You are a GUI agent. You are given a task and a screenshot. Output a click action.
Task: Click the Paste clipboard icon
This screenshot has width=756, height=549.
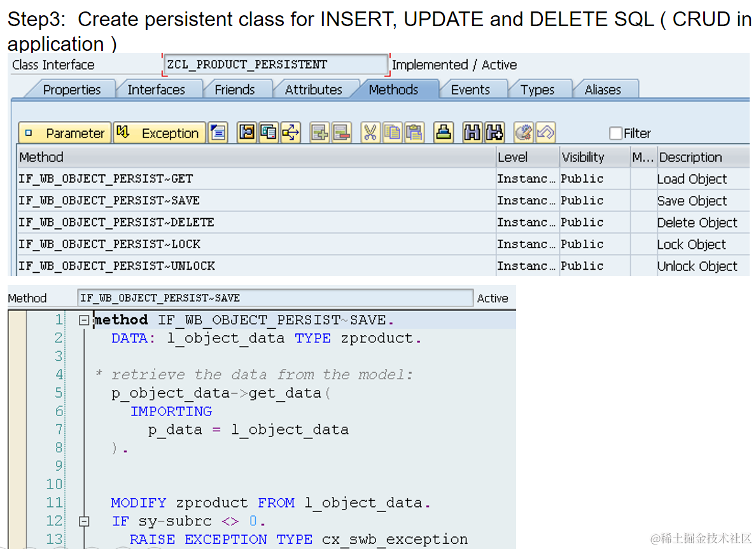(414, 132)
